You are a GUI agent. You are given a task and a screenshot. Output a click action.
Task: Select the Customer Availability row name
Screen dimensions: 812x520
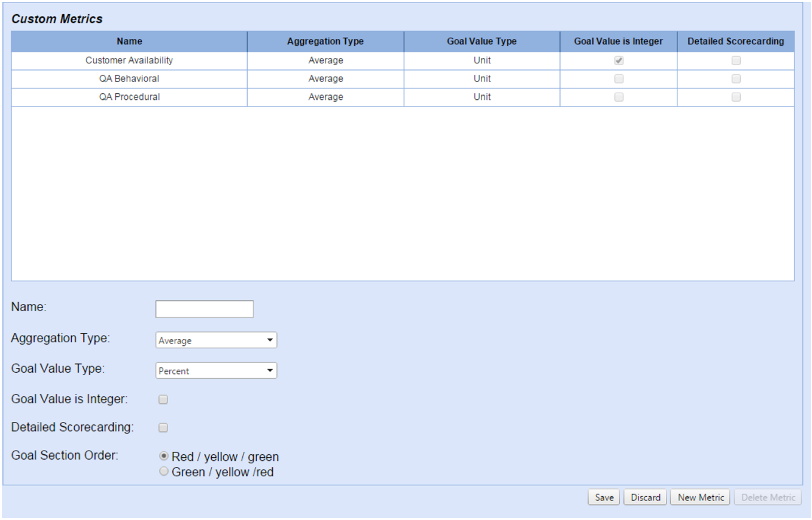(129, 61)
